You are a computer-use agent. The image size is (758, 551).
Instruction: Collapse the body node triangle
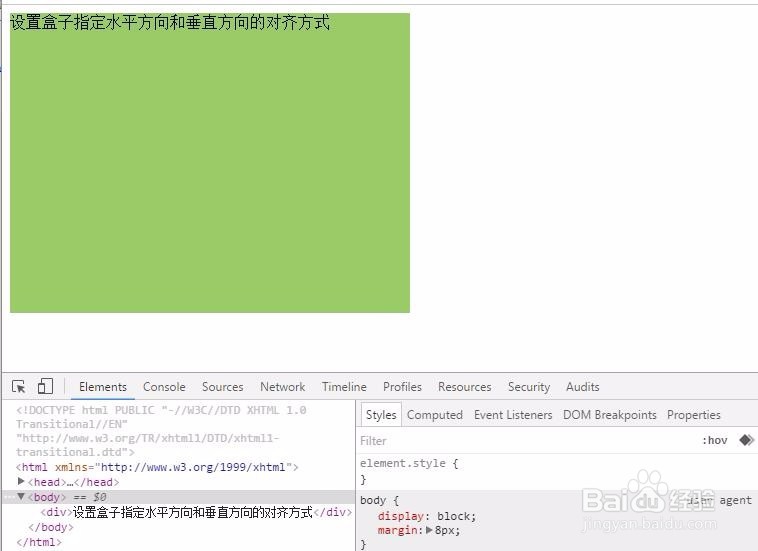21,496
